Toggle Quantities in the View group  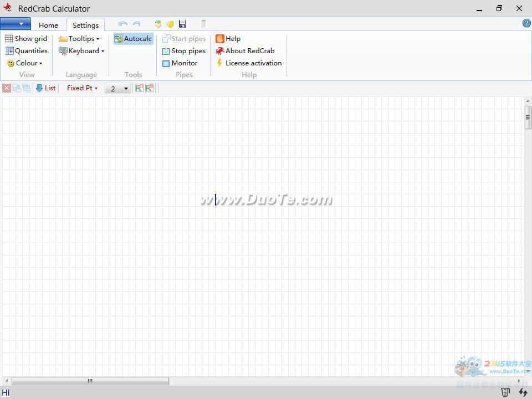27,51
